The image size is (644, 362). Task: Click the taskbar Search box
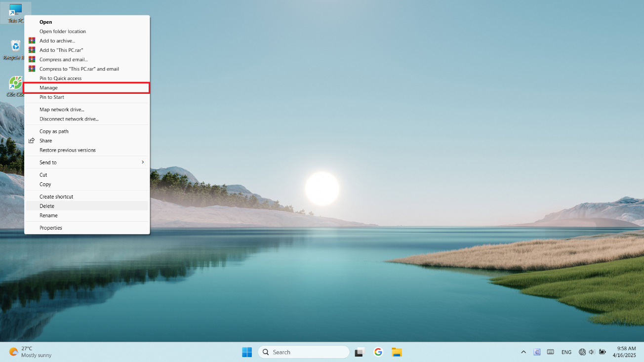303,352
